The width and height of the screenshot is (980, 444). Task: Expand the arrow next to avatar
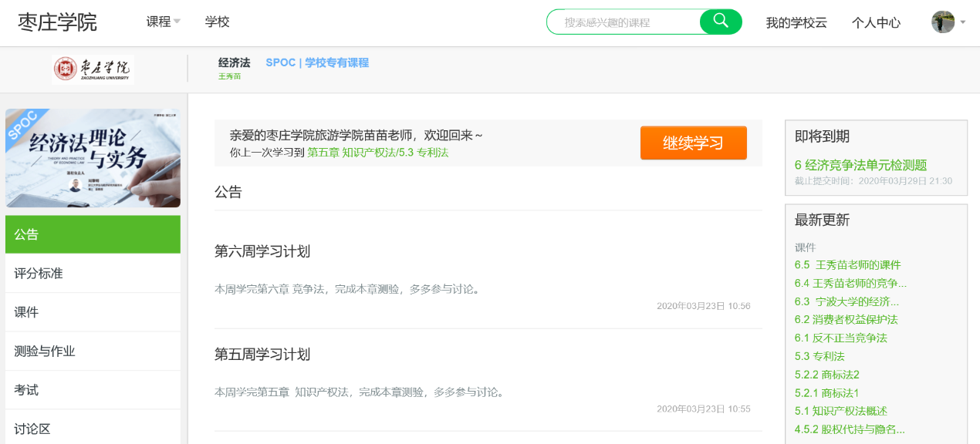tap(963, 22)
